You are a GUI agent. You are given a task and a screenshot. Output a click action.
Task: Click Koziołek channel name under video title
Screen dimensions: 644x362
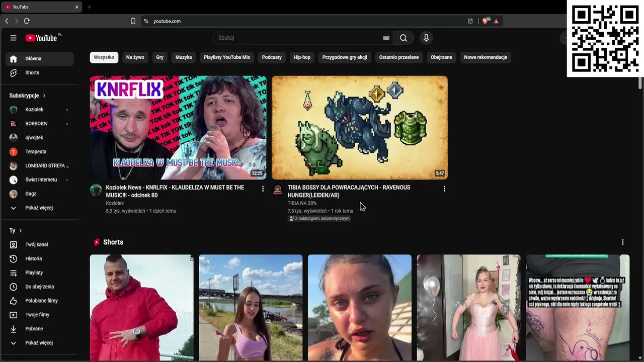click(115, 204)
